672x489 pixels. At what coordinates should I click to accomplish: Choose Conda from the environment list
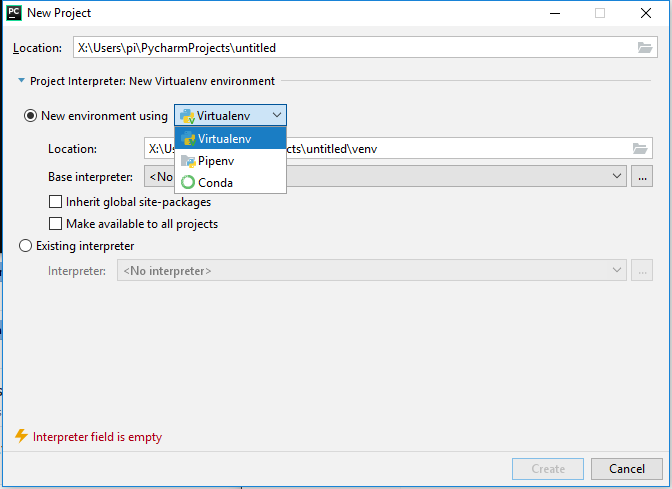click(215, 183)
